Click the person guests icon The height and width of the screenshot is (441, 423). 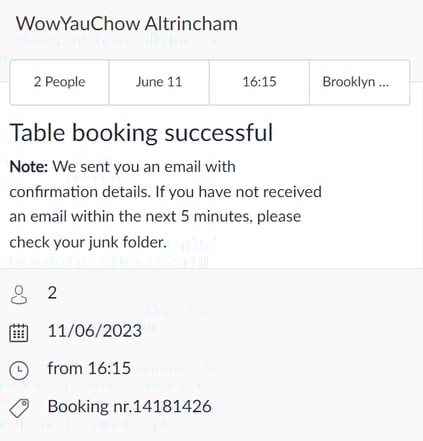pos(19,294)
